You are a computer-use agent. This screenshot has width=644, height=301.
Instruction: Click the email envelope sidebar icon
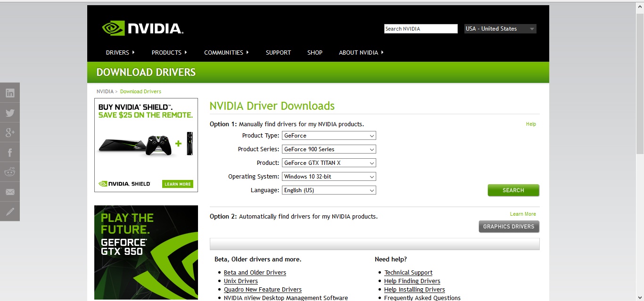click(10, 192)
